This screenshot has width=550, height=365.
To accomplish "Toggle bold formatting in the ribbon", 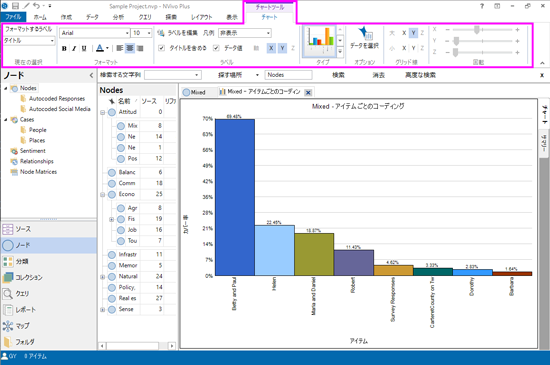I will pyautogui.click(x=64, y=48).
